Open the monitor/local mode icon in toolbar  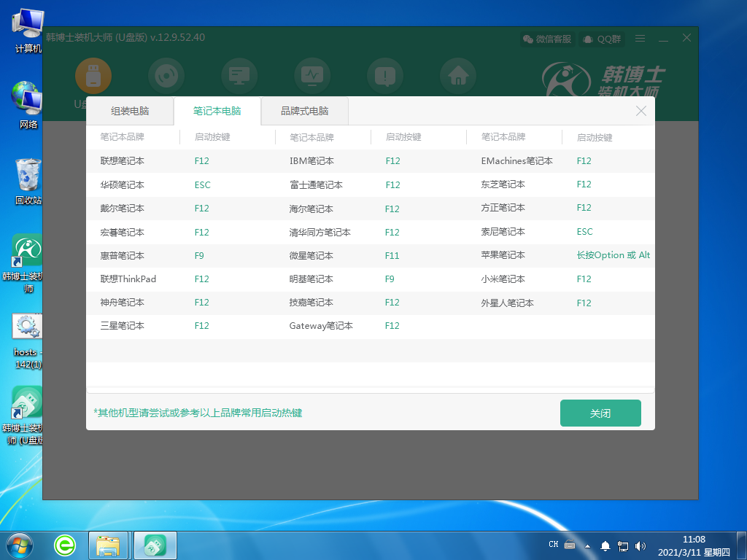(239, 75)
